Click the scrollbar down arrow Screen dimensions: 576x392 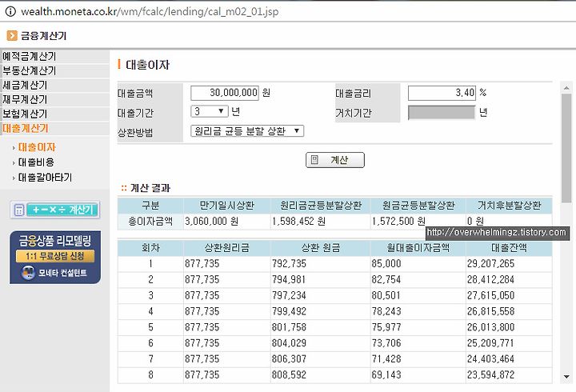[566, 377]
